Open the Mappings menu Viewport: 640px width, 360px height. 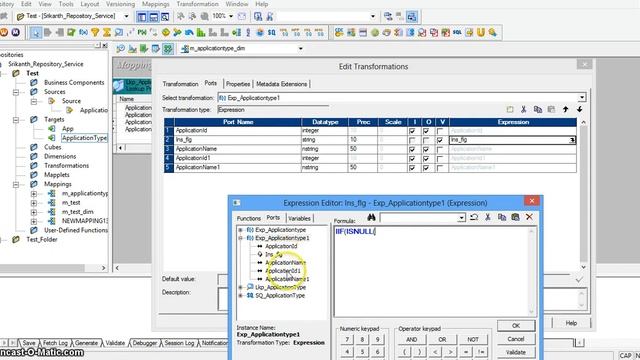(155, 4)
